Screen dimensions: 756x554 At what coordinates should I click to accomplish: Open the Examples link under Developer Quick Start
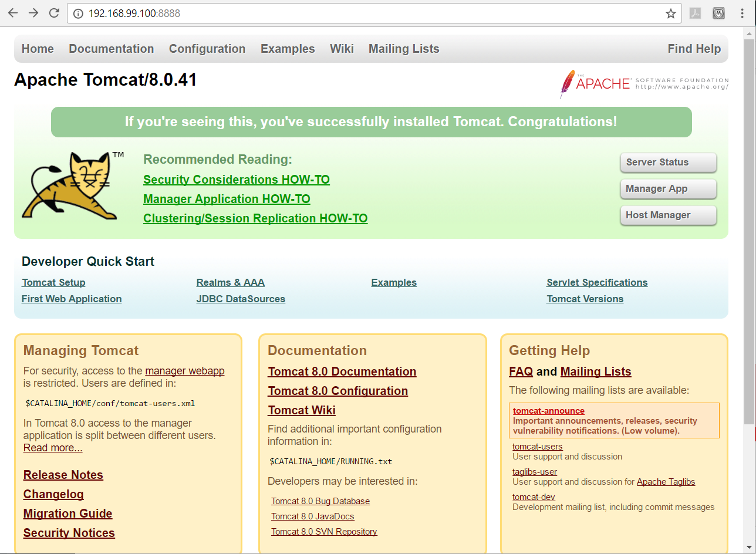[394, 282]
